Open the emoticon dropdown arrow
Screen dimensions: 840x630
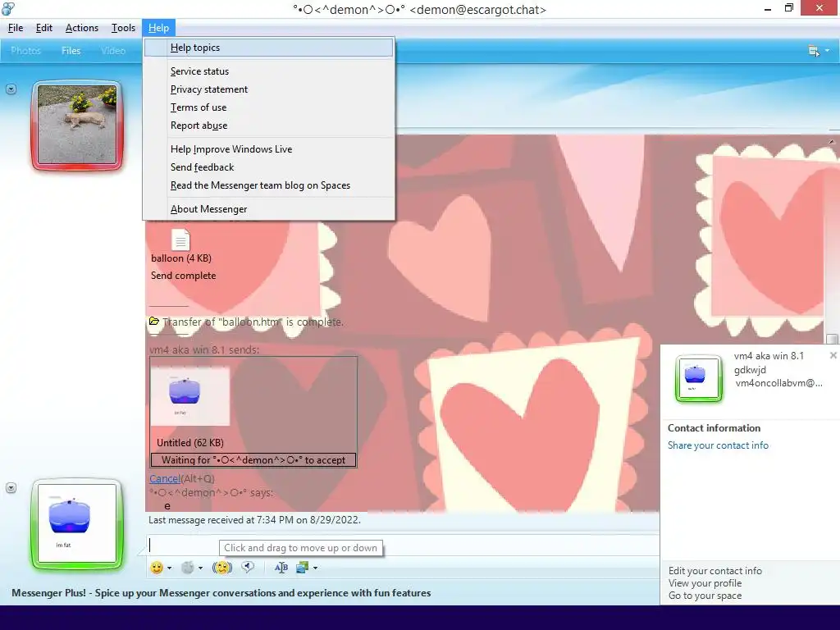(x=169, y=568)
